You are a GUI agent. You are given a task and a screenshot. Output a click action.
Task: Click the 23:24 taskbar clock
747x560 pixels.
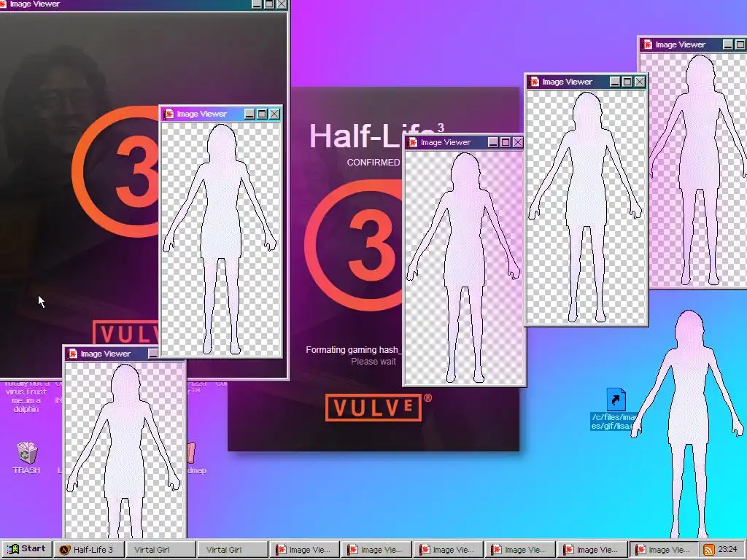pyautogui.click(x=727, y=550)
